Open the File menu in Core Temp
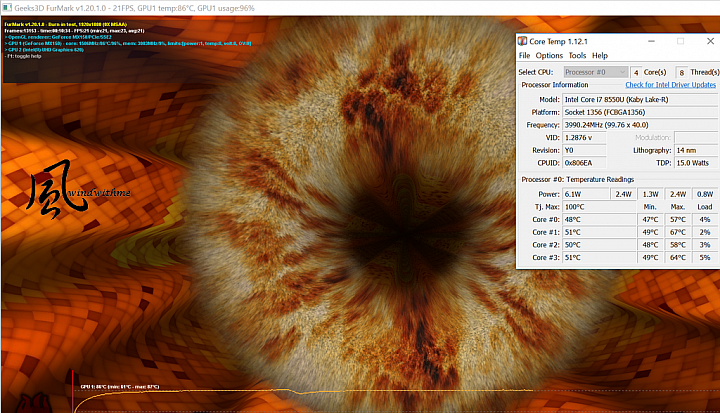720x413 pixels. [524, 56]
